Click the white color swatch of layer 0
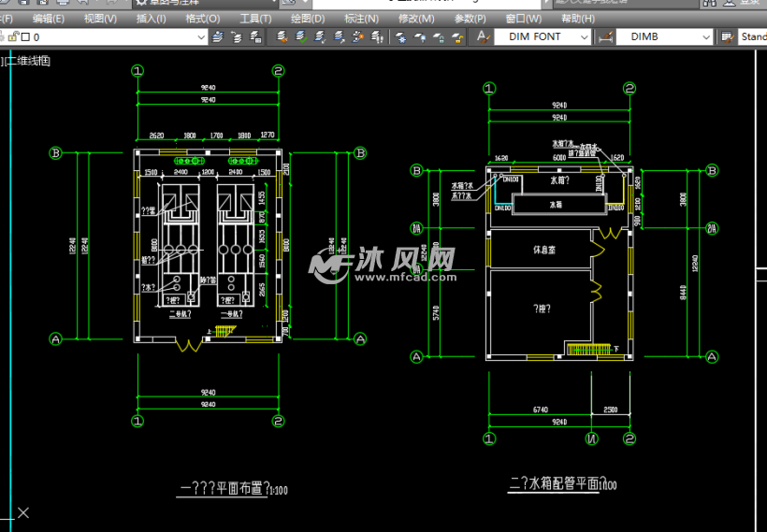Viewport: 767px width, 532px height. tap(25, 37)
